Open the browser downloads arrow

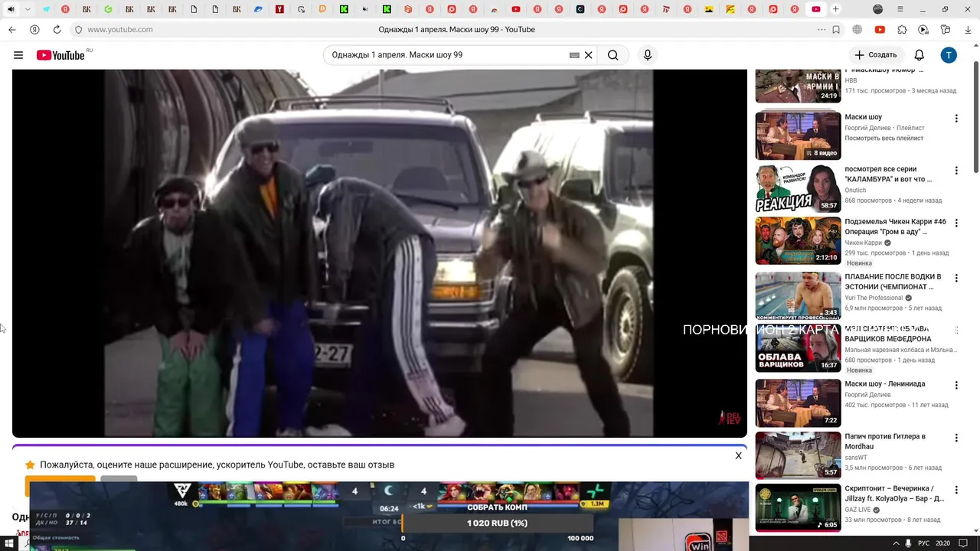click(968, 30)
